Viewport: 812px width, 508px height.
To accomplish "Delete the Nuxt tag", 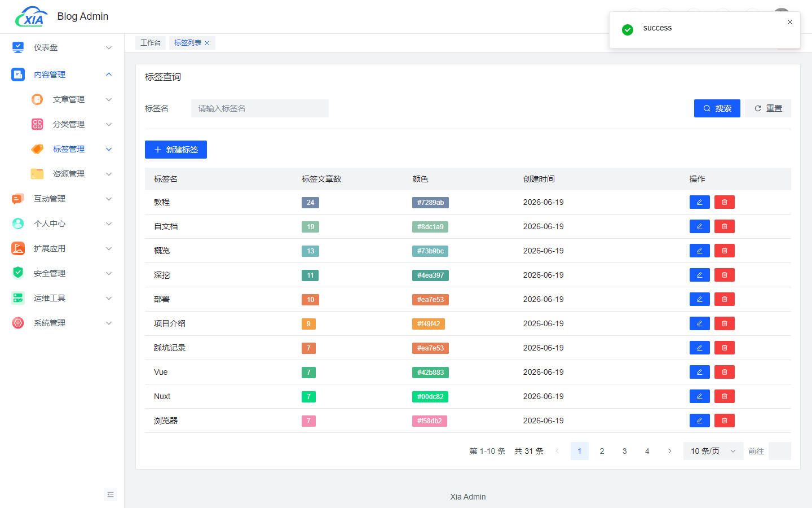I will (725, 396).
